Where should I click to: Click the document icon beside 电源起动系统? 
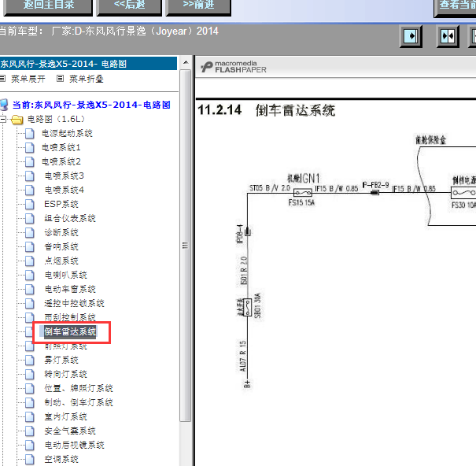point(29,133)
